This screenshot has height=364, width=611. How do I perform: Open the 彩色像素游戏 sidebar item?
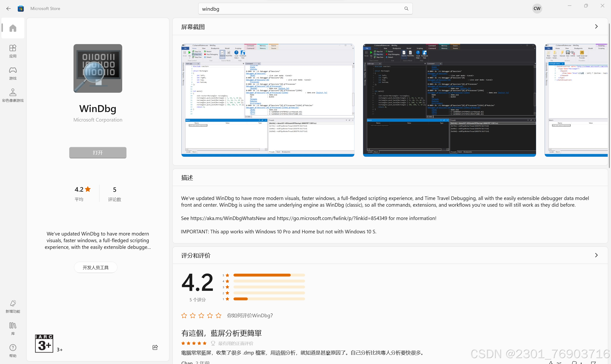tap(13, 95)
